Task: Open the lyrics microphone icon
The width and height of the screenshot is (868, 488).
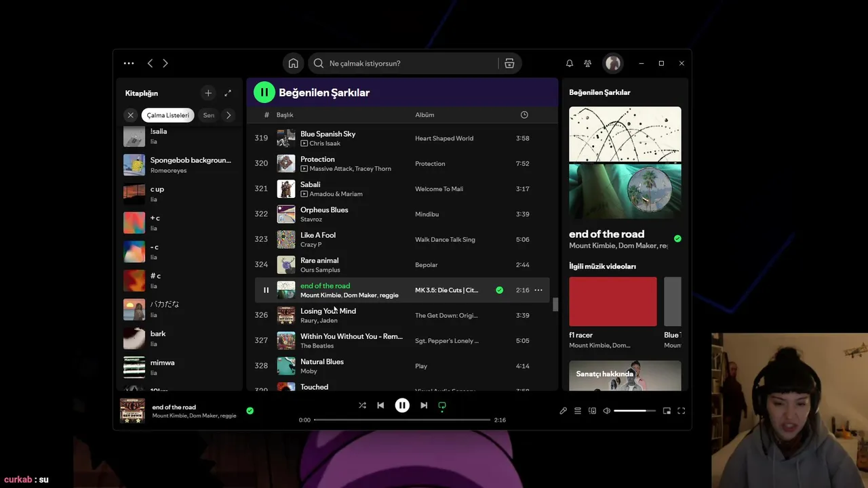Action: [563, 411]
